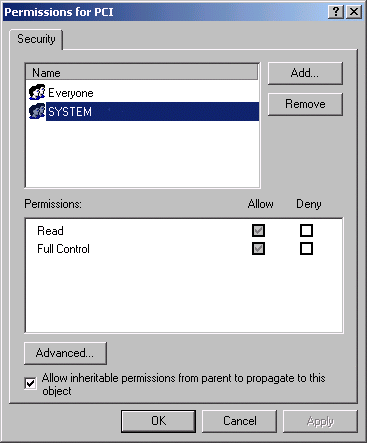
Task: Open the context help question mark button
Action: coord(336,12)
